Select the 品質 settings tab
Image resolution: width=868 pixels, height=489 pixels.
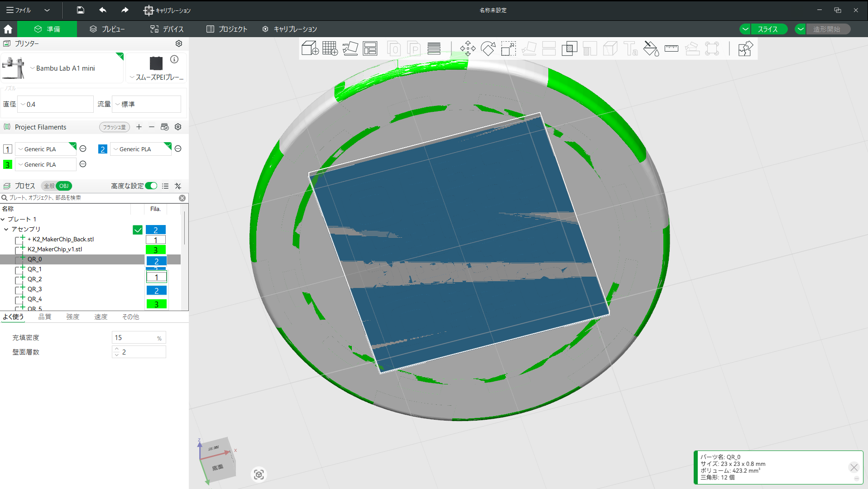point(45,317)
